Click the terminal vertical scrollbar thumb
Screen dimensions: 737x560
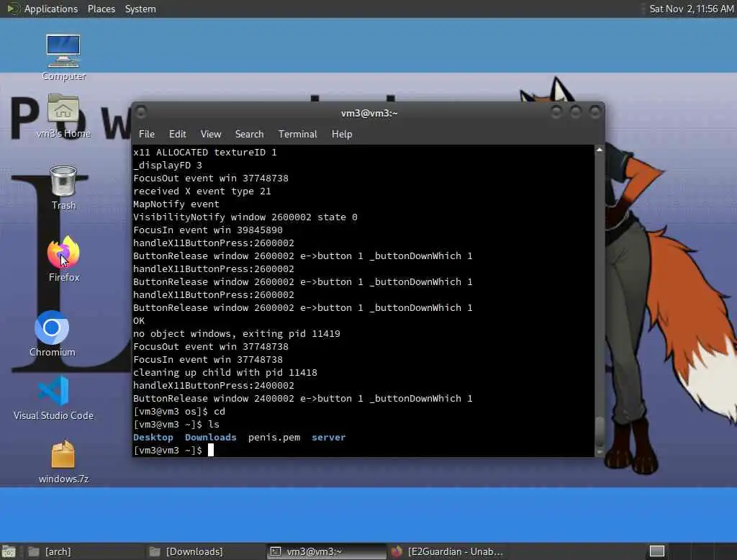click(600, 430)
